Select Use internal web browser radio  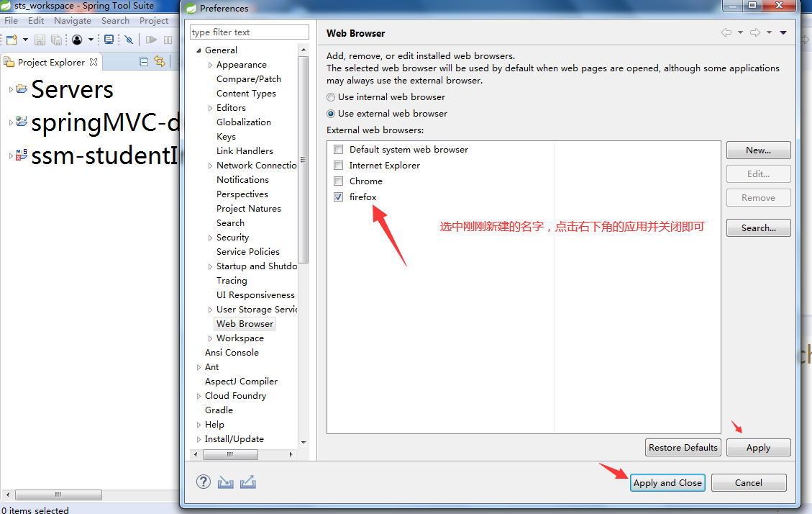tap(331, 97)
